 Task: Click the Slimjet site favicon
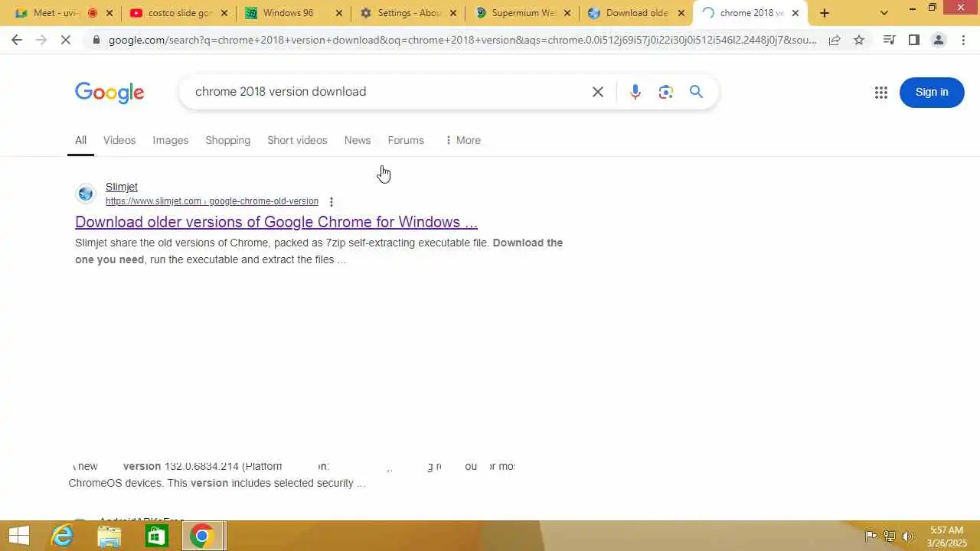click(x=86, y=194)
